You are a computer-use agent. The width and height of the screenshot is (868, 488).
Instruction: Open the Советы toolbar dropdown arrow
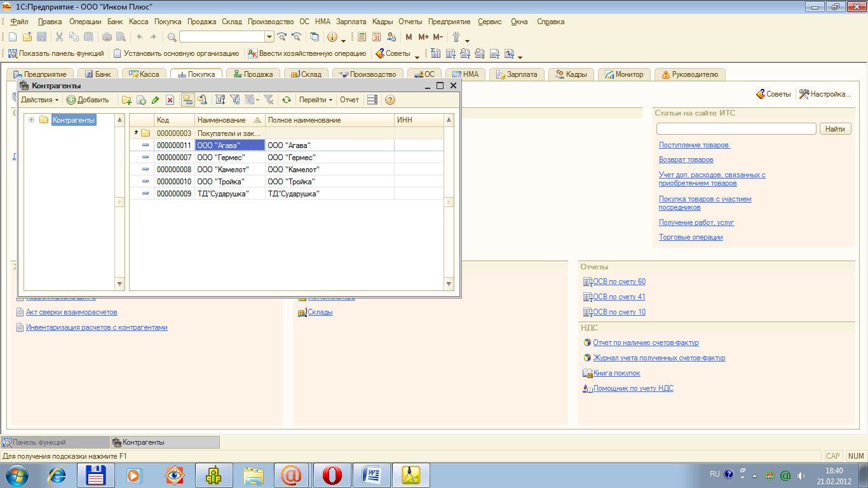click(417, 56)
